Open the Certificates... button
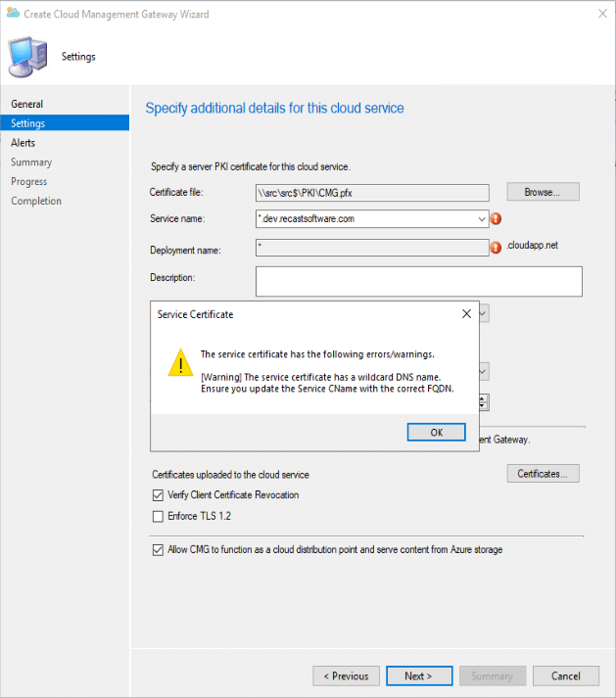Viewport: 616px width, 698px height. click(x=543, y=474)
